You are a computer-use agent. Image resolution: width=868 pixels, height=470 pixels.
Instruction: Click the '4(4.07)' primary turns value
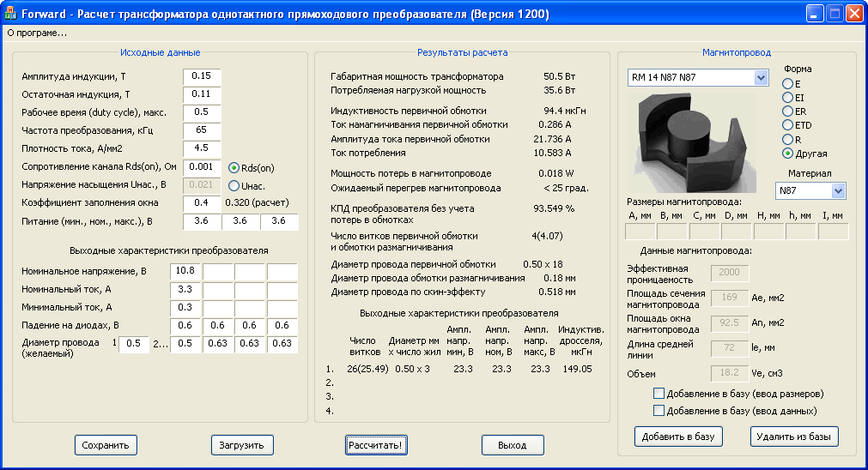coord(548,236)
